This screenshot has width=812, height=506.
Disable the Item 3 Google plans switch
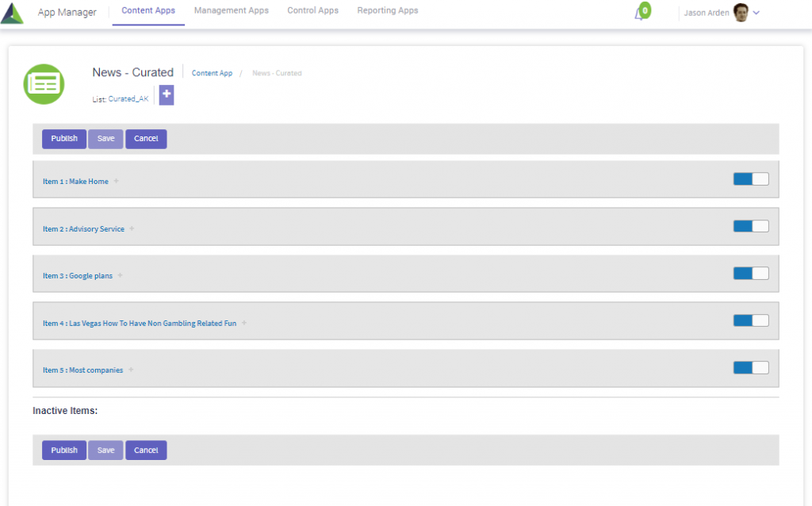coord(750,274)
